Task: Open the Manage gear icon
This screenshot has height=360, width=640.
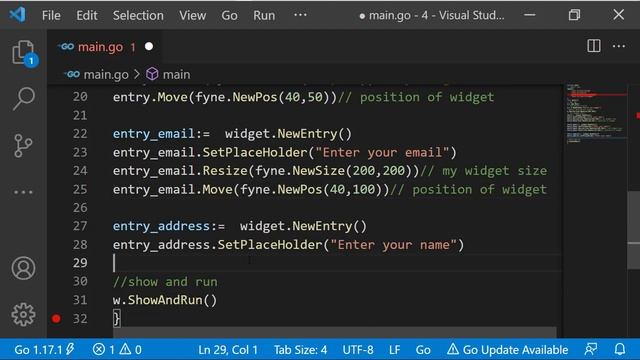Action: tap(23, 314)
